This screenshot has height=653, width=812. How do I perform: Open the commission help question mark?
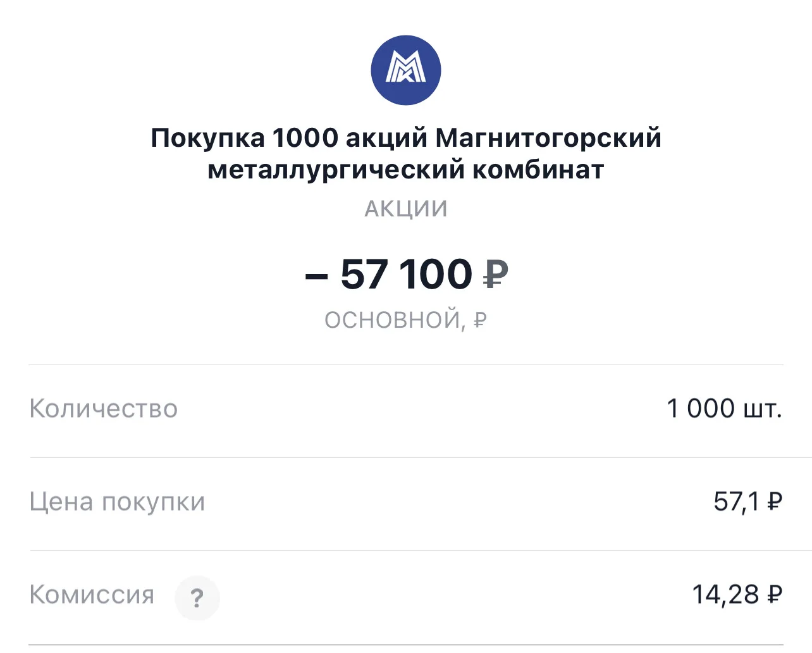[x=197, y=597]
